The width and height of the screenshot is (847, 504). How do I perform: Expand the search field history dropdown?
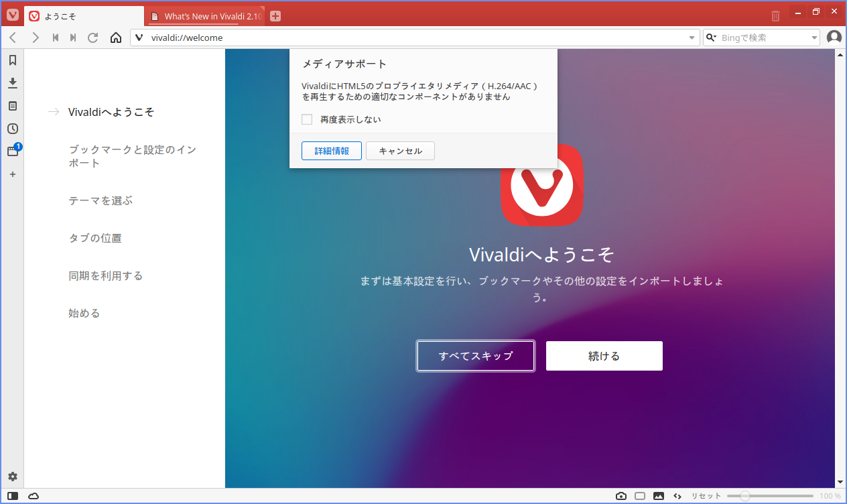coord(814,38)
